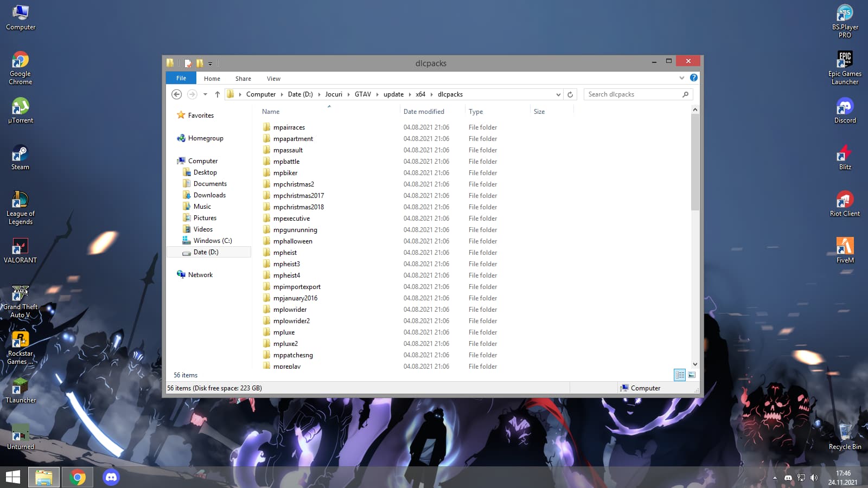Expand path arrow after Jocuri

point(349,94)
